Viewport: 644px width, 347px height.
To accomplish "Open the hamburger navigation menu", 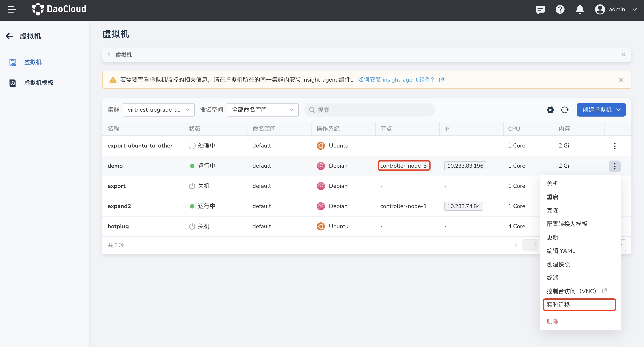I will pyautogui.click(x=12, y=9).
